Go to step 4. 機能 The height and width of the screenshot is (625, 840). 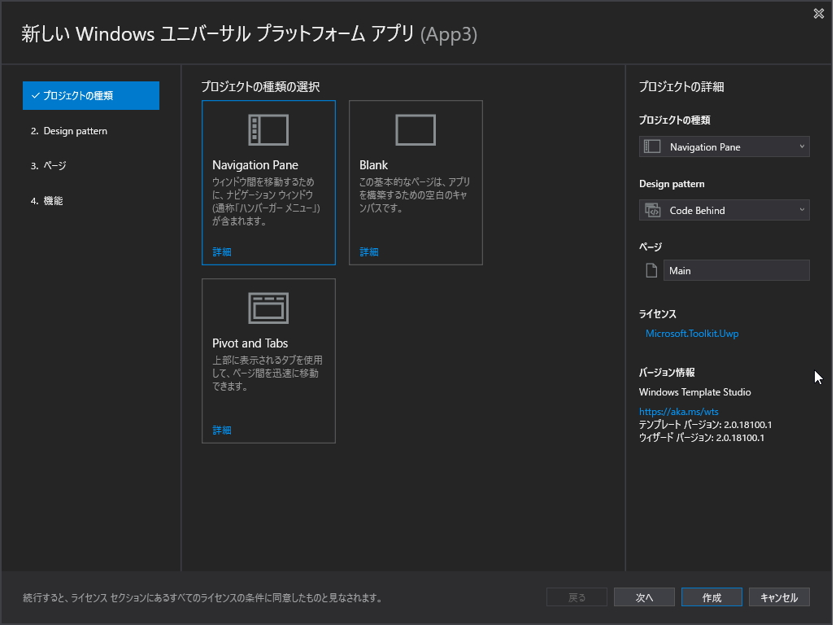47,200
